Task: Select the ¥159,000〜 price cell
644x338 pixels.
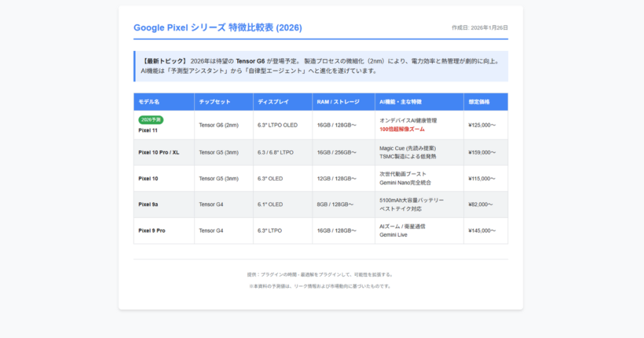Action: 482,152
